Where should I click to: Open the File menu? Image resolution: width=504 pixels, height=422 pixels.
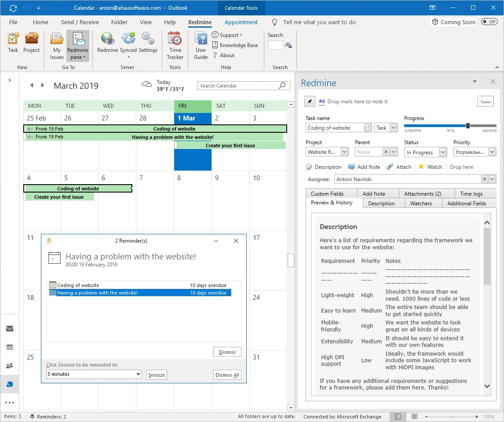coord(13,22)
